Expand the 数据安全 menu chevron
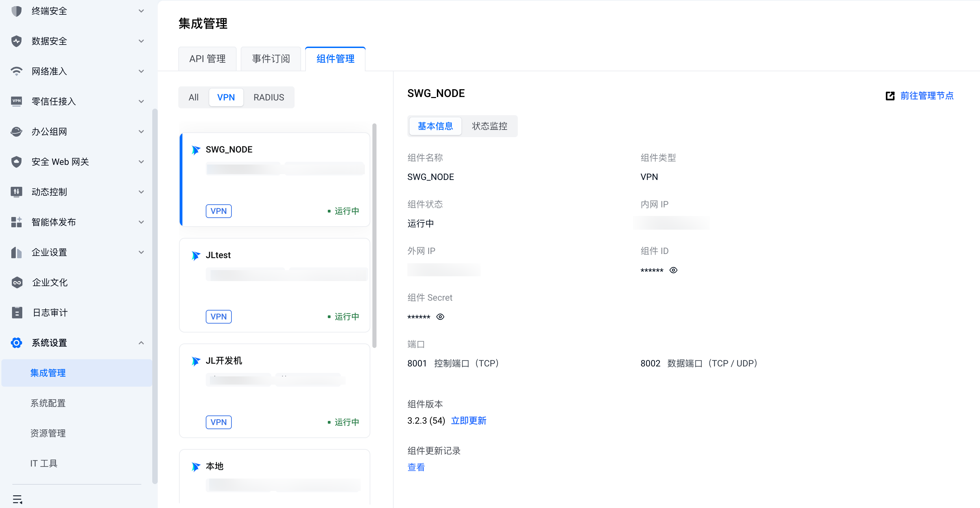Viewport: 980px width, 508px height. pyautogui.click(x=141, y=41)
